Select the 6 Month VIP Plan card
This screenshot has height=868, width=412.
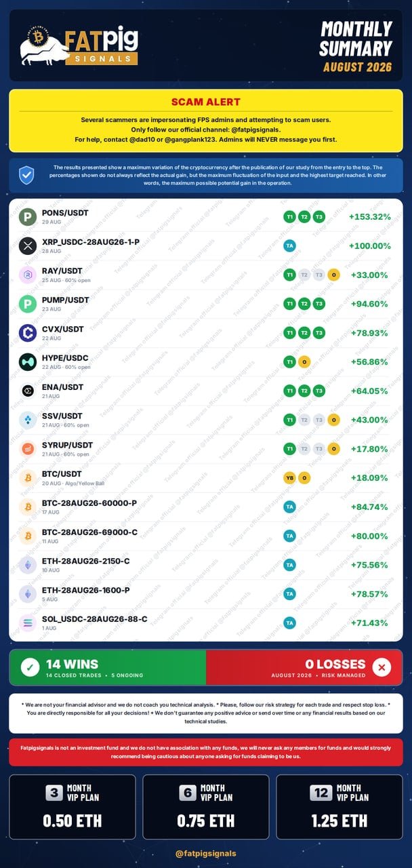pyautogui.click(x=206, y=807)
